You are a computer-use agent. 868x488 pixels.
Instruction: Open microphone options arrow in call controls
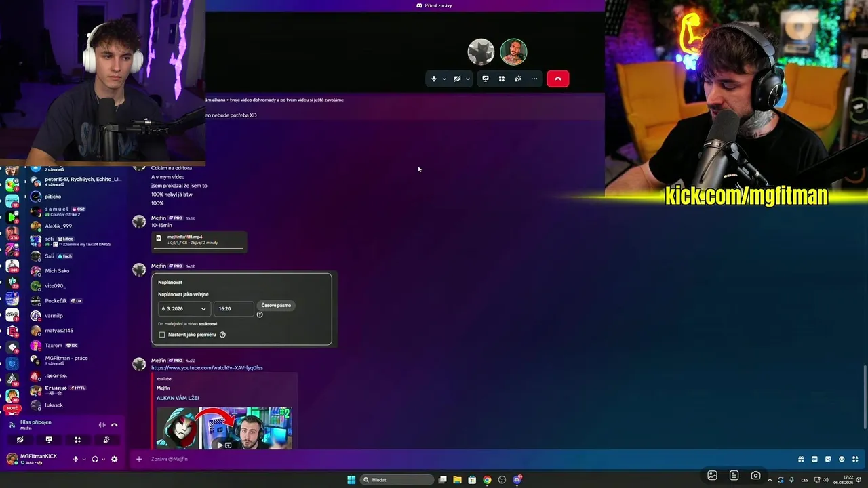[444, 79]
